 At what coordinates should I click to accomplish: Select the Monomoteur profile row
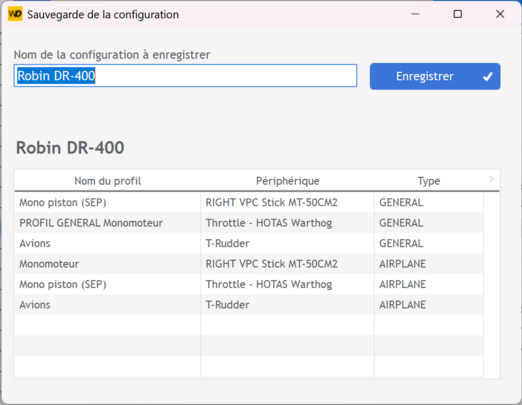click(249, 264)
